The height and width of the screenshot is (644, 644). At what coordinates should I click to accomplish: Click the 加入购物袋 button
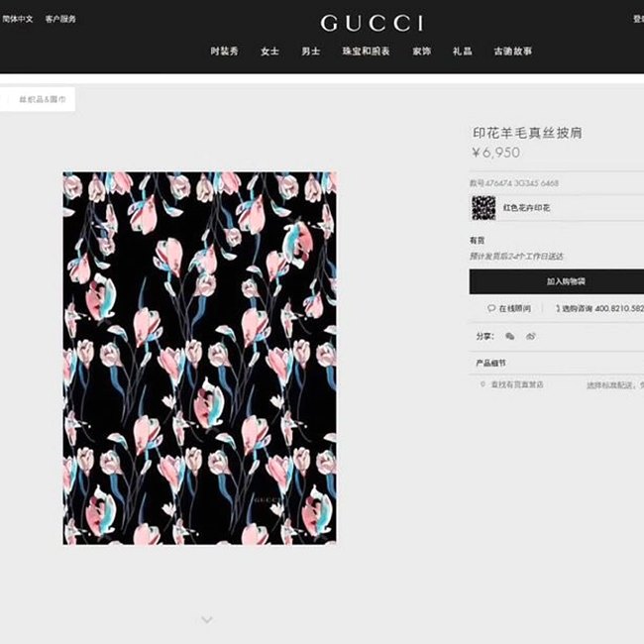pyautogui.click(x=557, y=281)
